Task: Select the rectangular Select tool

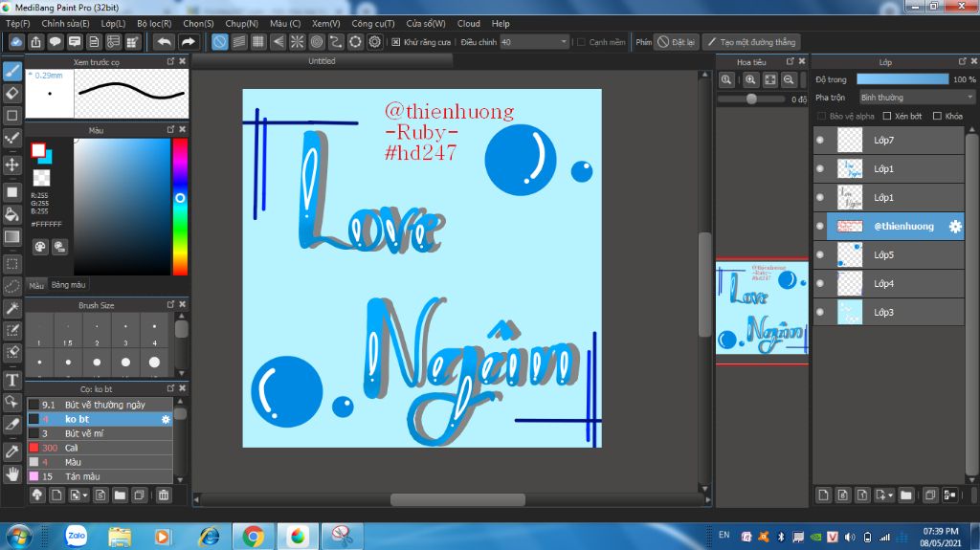Action: [x=12, y=264]
